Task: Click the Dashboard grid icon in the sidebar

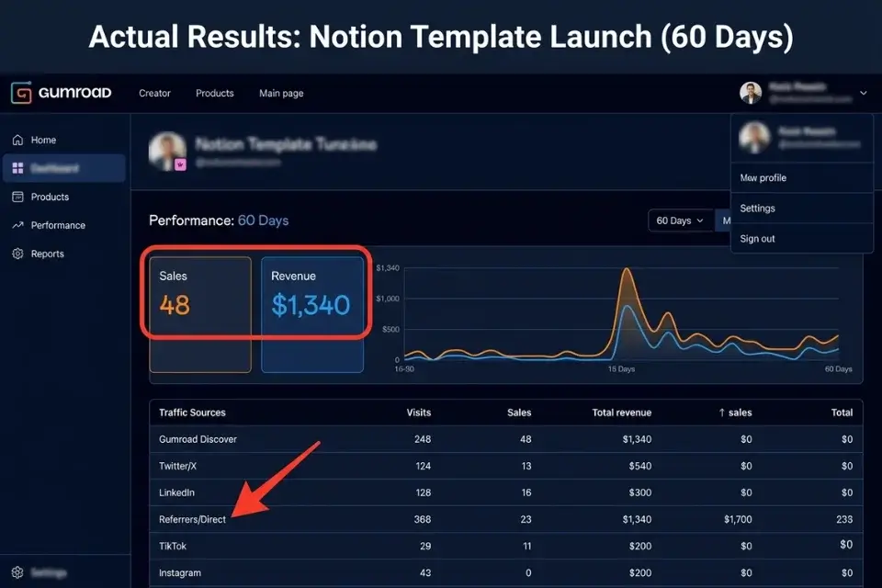Action: click(x=18, y=168)
